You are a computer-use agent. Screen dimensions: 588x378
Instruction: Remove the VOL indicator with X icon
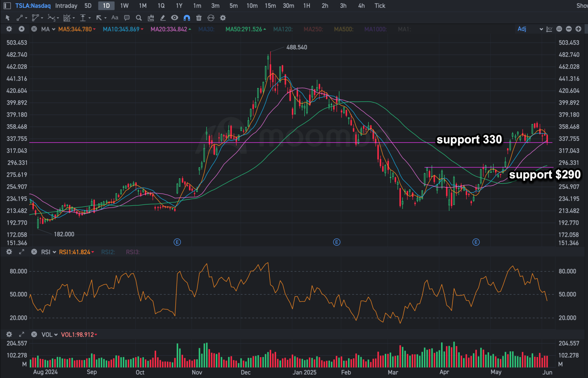click(x=34, y=335)
